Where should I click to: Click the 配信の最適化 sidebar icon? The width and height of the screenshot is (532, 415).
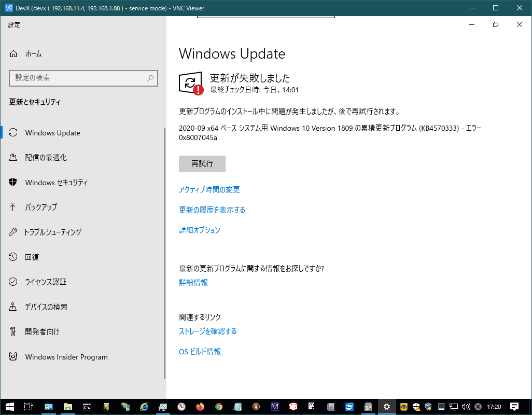point(13,158)
